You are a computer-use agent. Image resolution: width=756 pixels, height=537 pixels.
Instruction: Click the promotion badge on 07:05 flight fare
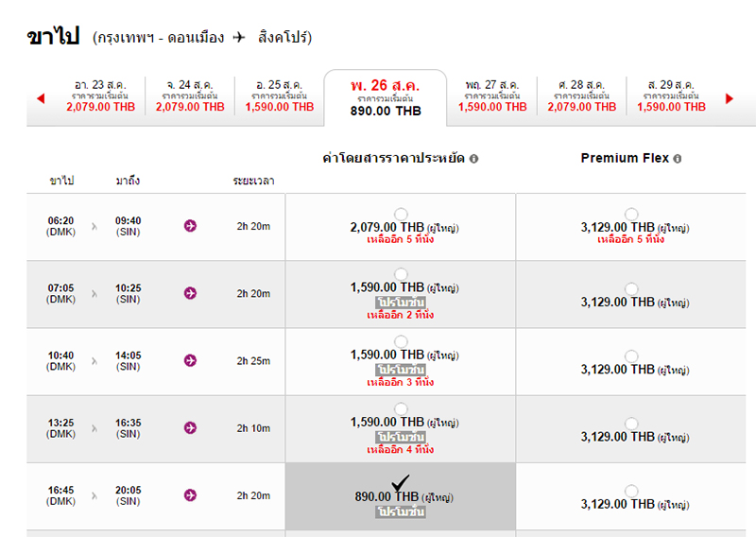pos(401,302)
